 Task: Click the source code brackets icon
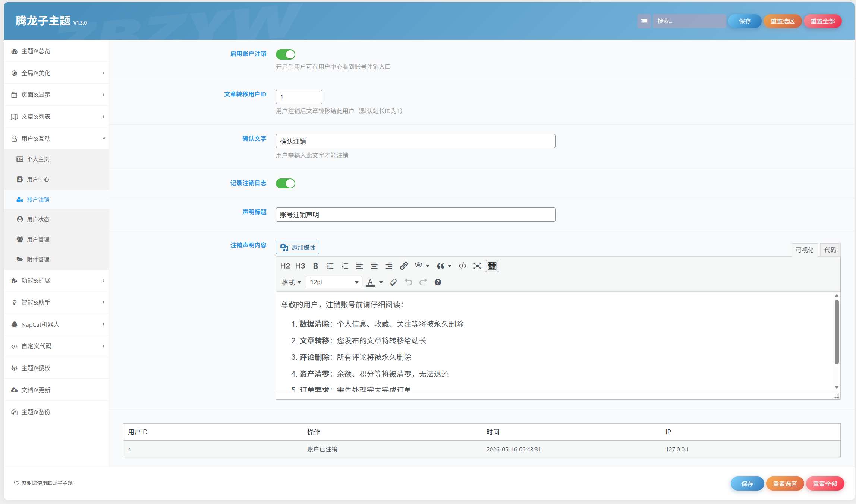[x=462, y=266]
